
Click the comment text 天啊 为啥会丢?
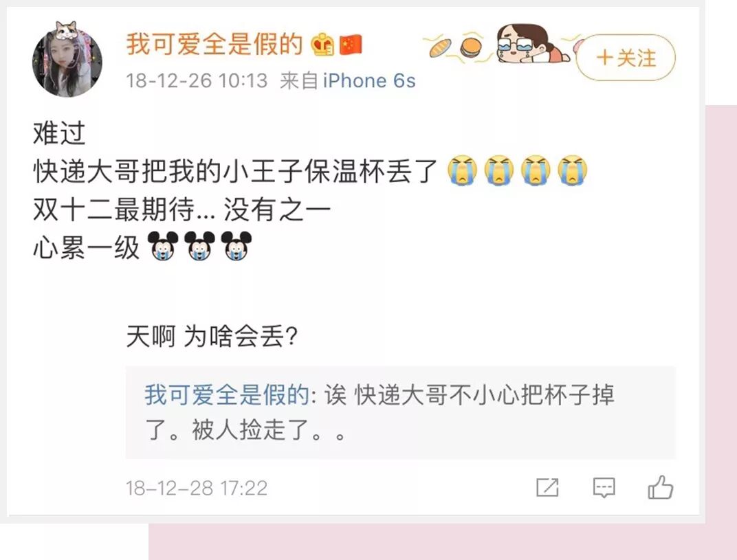pyautogui.click(x=212, y=337)
